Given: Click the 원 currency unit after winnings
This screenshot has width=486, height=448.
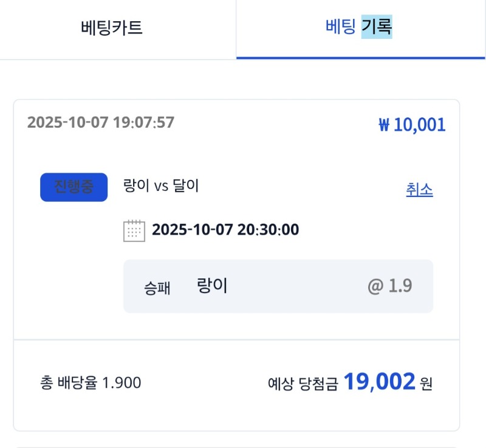Looking at the screenshot, I should coord(426,384).
